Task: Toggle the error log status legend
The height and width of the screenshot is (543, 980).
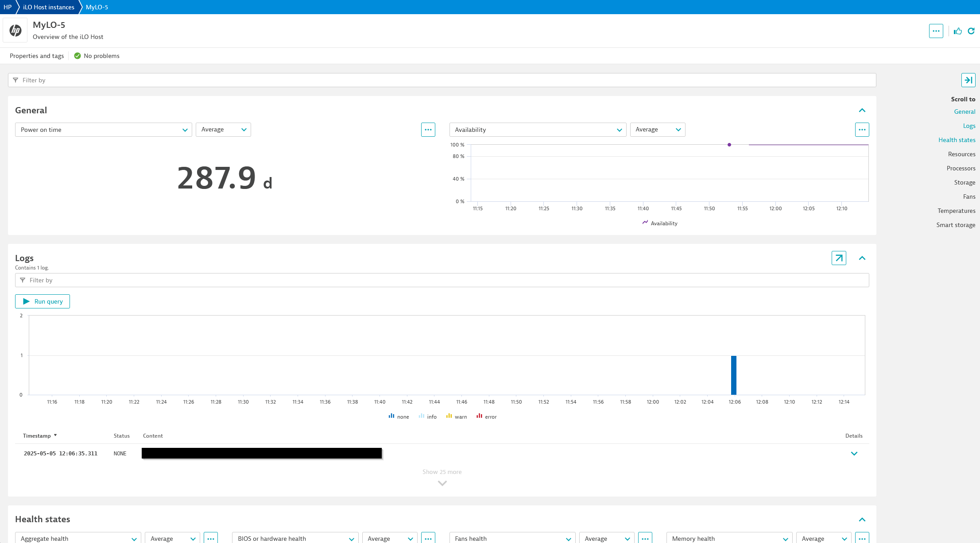Action: [486, 416]
